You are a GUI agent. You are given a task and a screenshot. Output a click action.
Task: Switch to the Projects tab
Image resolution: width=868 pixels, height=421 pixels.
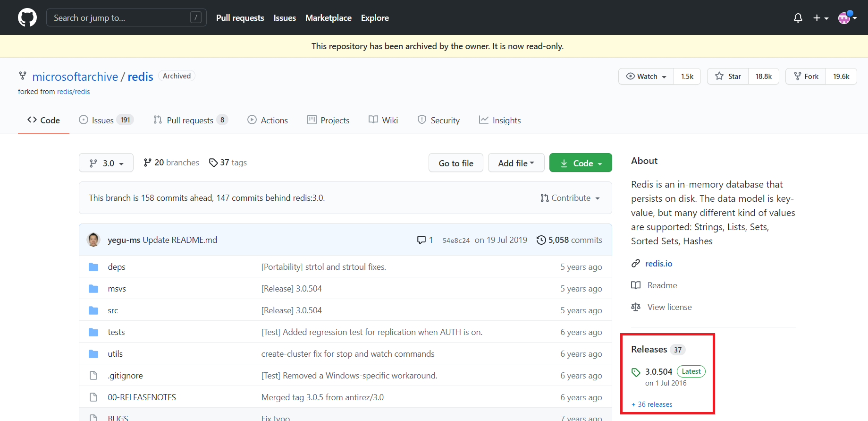(328, 120)
